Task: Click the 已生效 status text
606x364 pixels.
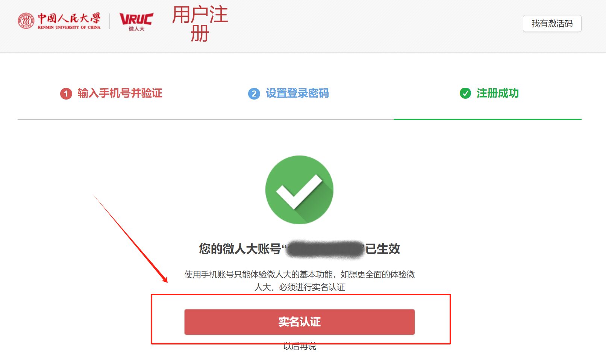Action: point(383,249)
